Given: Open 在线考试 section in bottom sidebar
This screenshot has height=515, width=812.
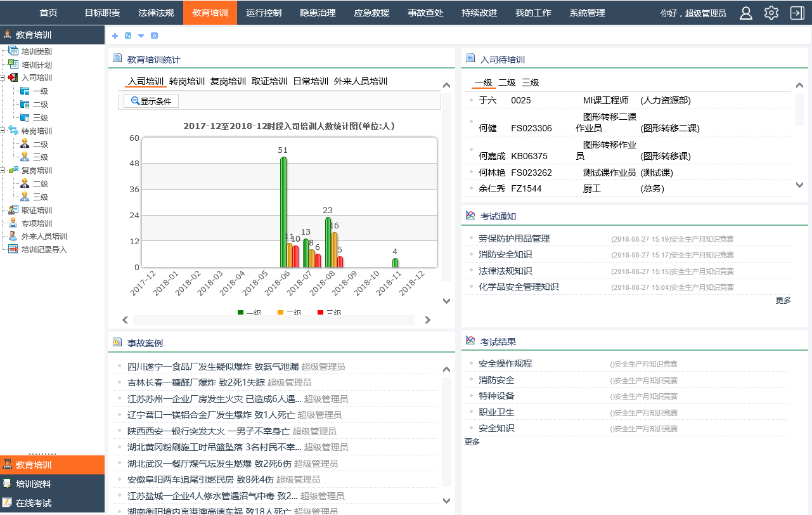Looking at the screenshot, I should point(52,503).
